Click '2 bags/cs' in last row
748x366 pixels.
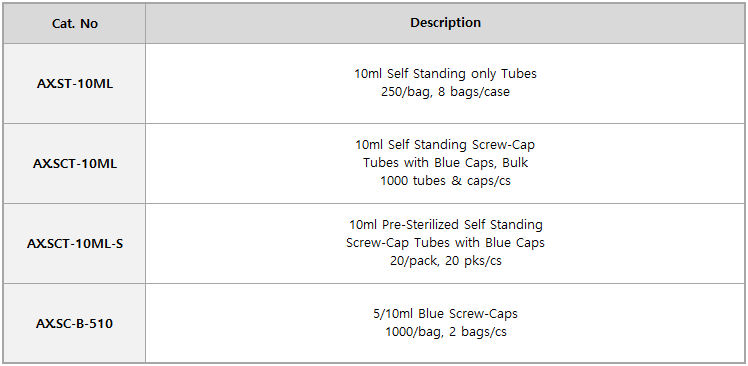[x=478, y=332]
